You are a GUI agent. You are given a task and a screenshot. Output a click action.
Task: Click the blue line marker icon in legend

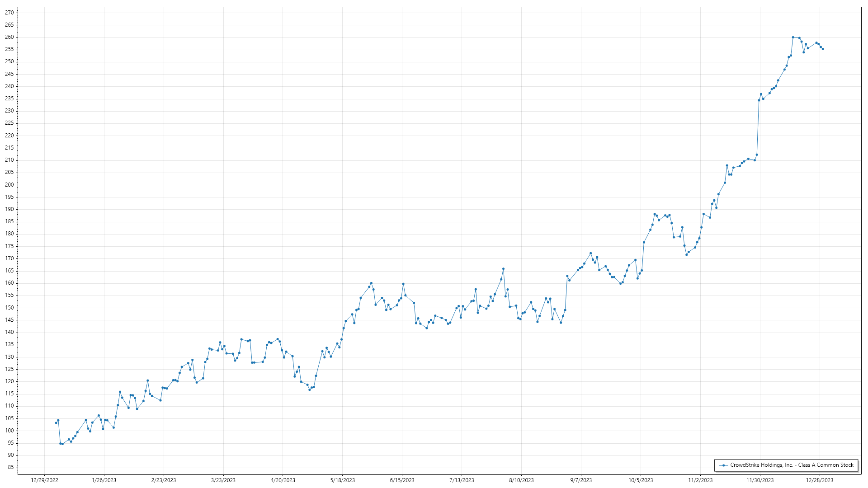point(723,465)
